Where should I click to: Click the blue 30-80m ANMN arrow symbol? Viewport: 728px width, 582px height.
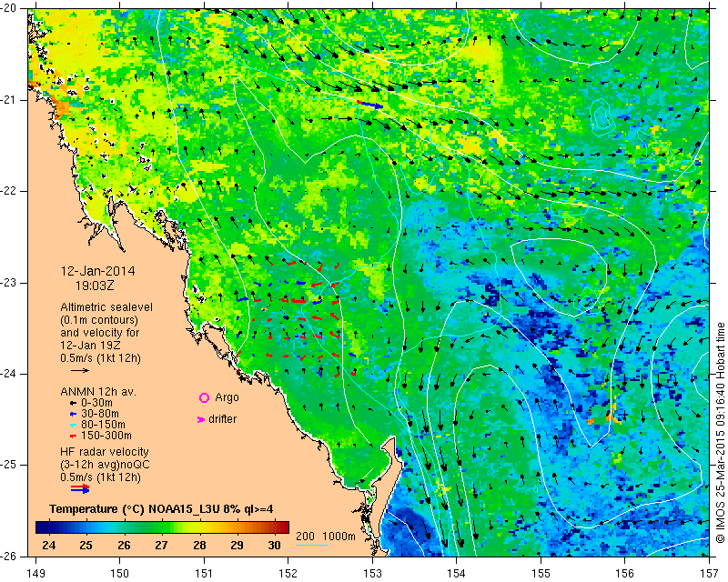[x=73, y=414]
